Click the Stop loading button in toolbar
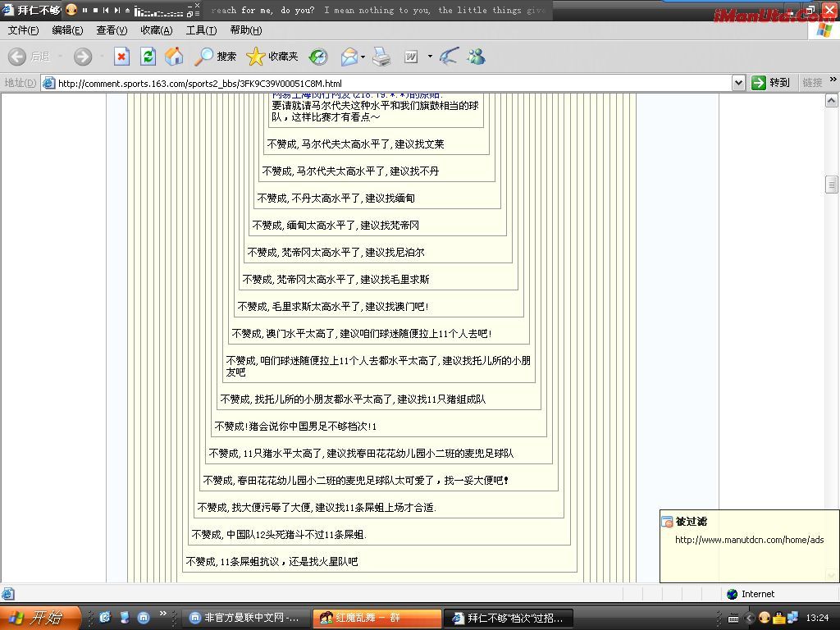The height and width of the screenshot is (630, 840). point(121,57)
